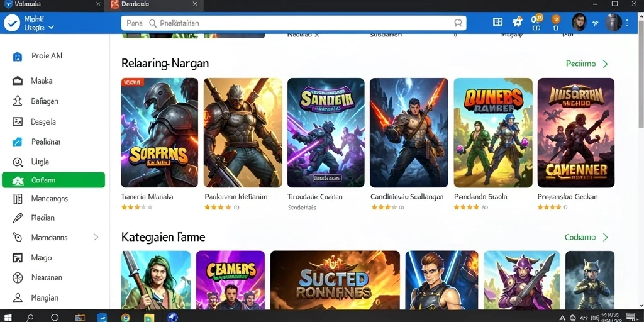The width and height of the screenshot is (644, 322).
Task: Open the CAHENNER game thumbnail
Action: pos(576,133)
